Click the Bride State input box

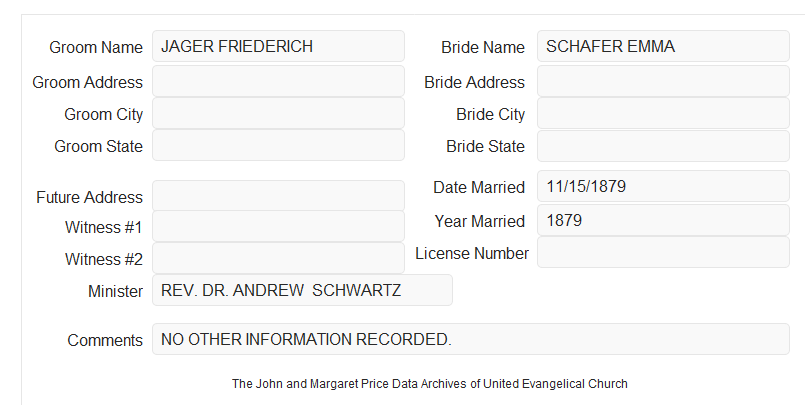point(663,146)
